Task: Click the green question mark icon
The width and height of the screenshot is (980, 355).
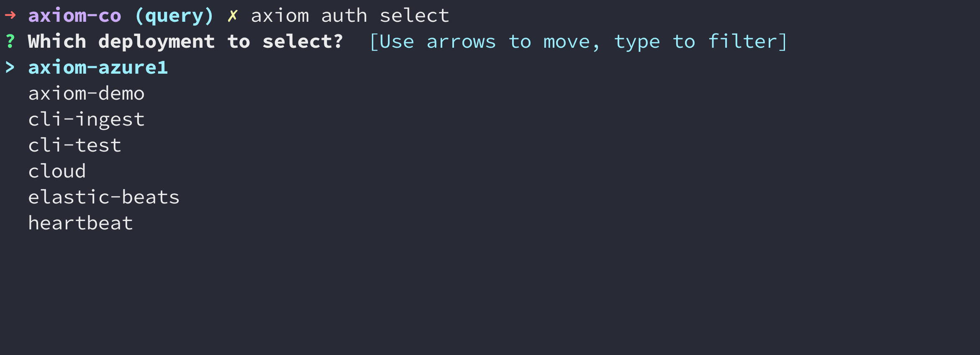Action: coord(10,41)
